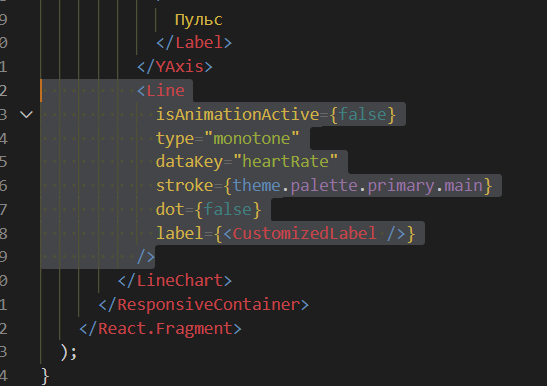Click the ');' closing statement

[x=69, y=352]
